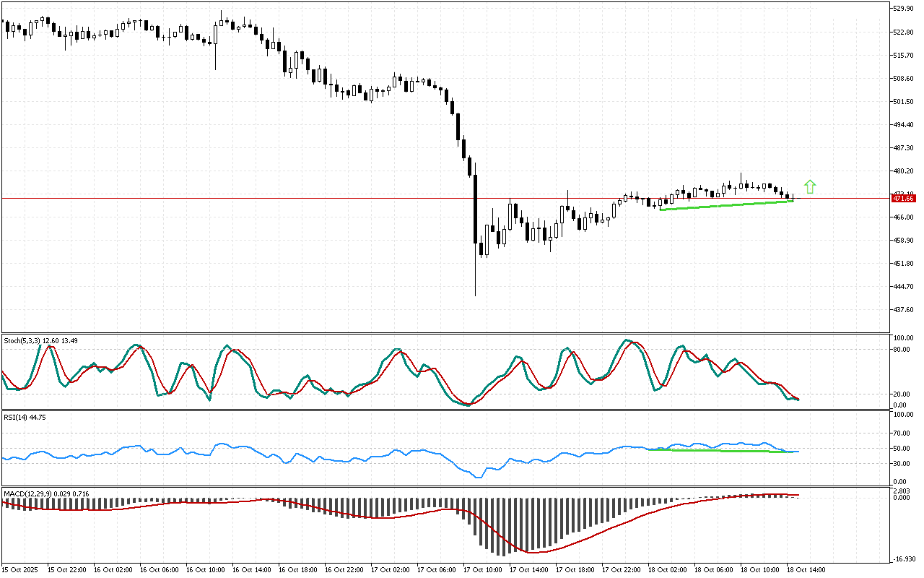Click the 16 Oct 10:00 time label
924x578 pixels.
(x=206, y=569)
